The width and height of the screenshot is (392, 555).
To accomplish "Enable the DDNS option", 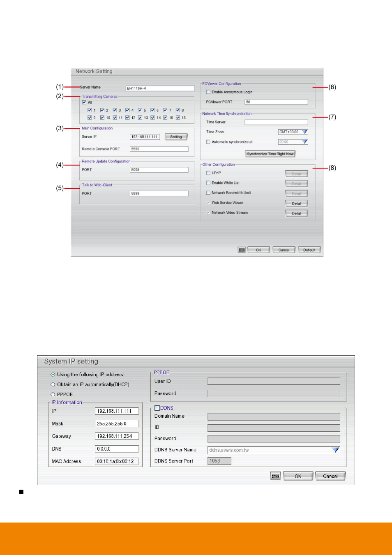I will coord(157,408).
